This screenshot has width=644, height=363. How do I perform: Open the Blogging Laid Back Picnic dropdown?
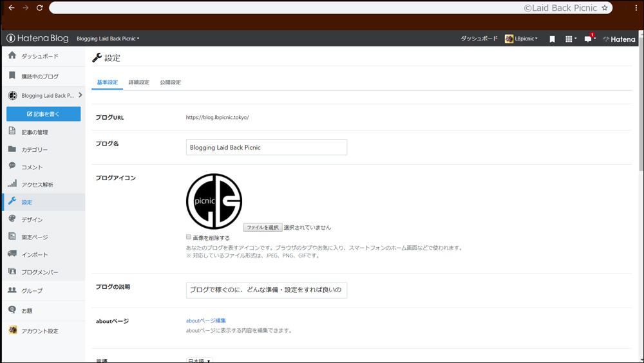pyautogui.click(x=108, y=39)
